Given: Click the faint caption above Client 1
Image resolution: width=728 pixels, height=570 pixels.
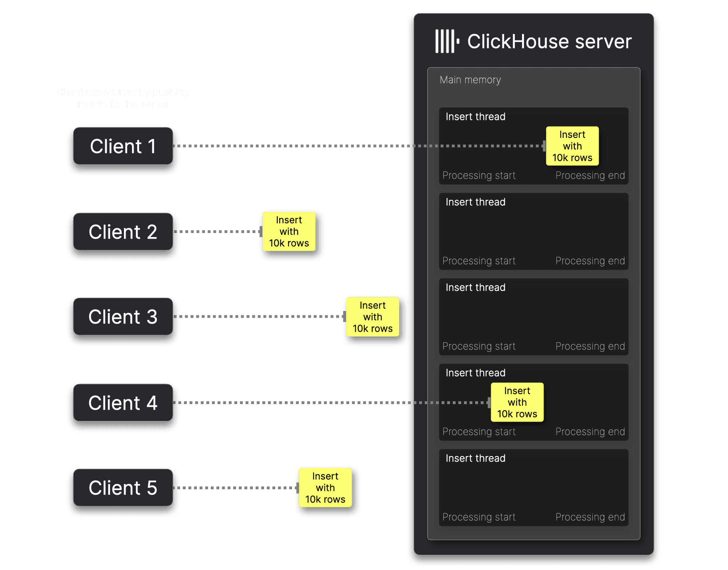Looking at the screenshot, I should point(123,98).
